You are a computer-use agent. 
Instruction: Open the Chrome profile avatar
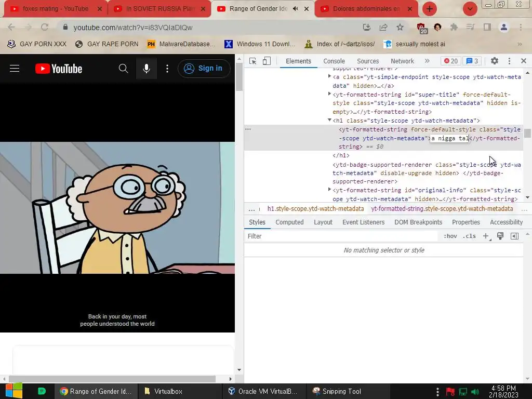[x=504, y=27]
